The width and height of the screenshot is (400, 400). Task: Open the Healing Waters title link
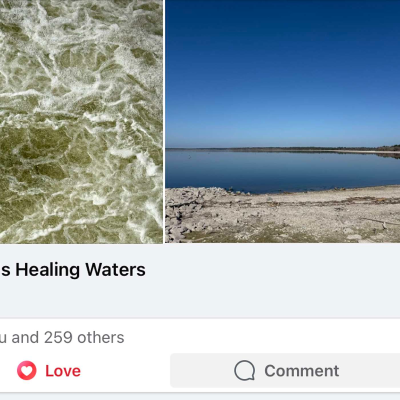click(73, 269)
